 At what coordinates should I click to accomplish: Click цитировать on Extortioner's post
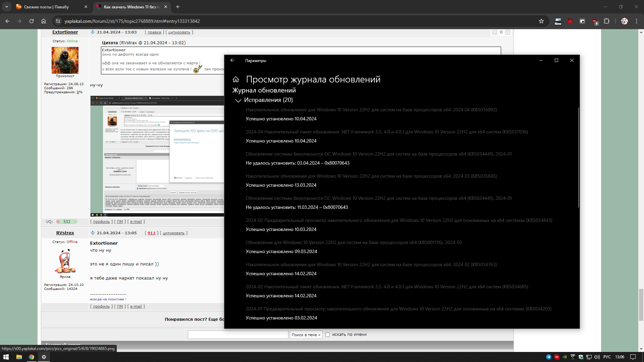coord(179,33)
